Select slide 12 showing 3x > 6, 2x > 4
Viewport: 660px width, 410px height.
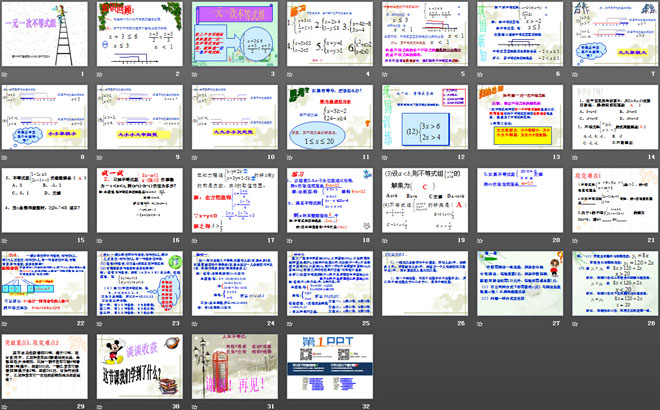pyautogui.click(x=424, y=119)
